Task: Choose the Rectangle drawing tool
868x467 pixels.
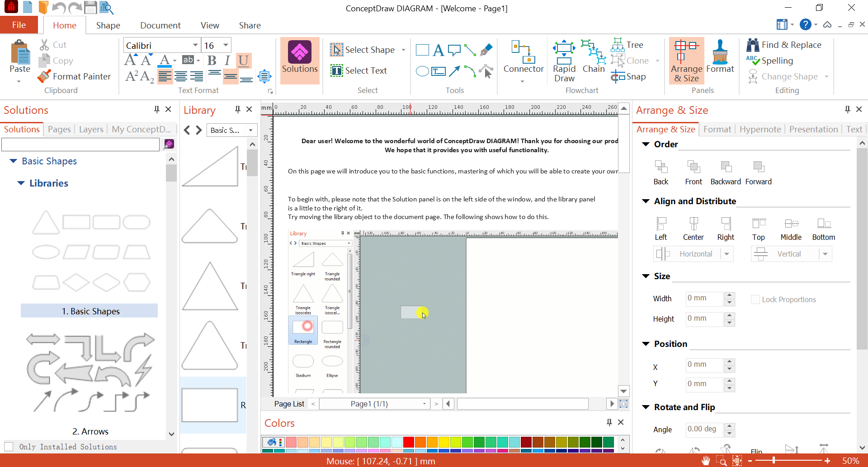Action: click(x=422, y=50)
